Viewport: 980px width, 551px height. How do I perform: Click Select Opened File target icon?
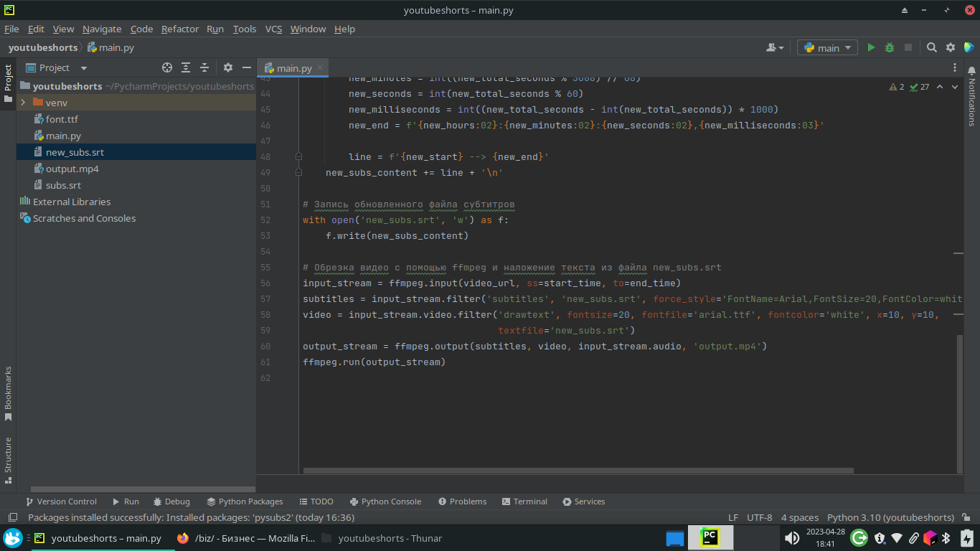pyautogui.click(x=167, y=67)
